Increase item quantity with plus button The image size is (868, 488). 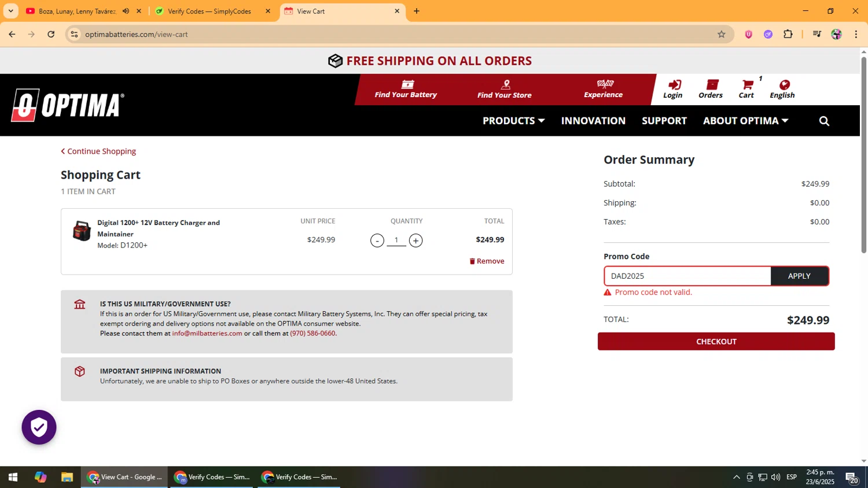[x=415, y=241]
